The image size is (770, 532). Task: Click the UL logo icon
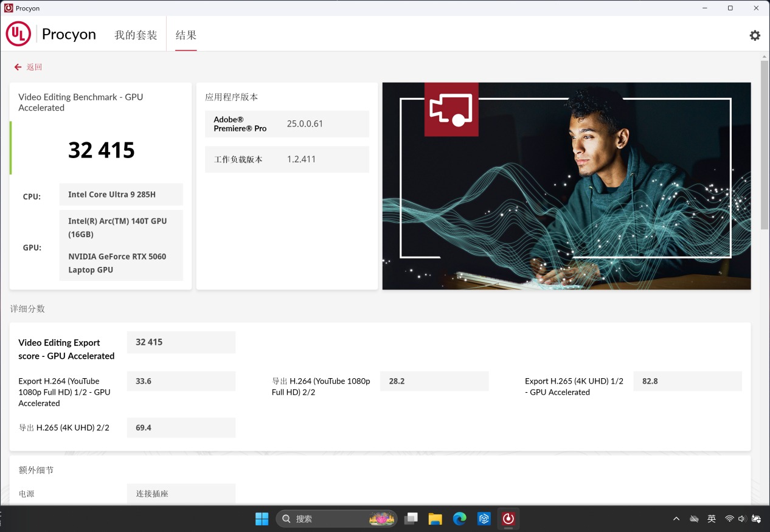tap(18, 34)
